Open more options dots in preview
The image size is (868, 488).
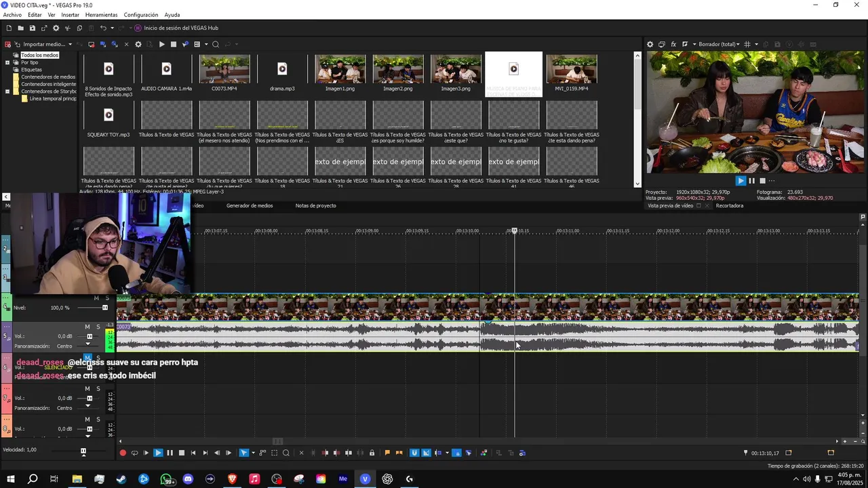point(772,181)
